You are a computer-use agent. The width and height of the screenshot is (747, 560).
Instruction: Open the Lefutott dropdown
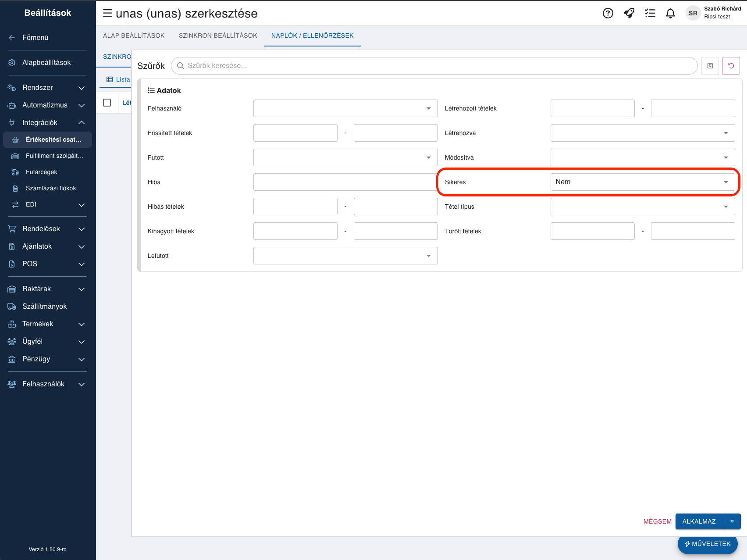tap(345, 256)
